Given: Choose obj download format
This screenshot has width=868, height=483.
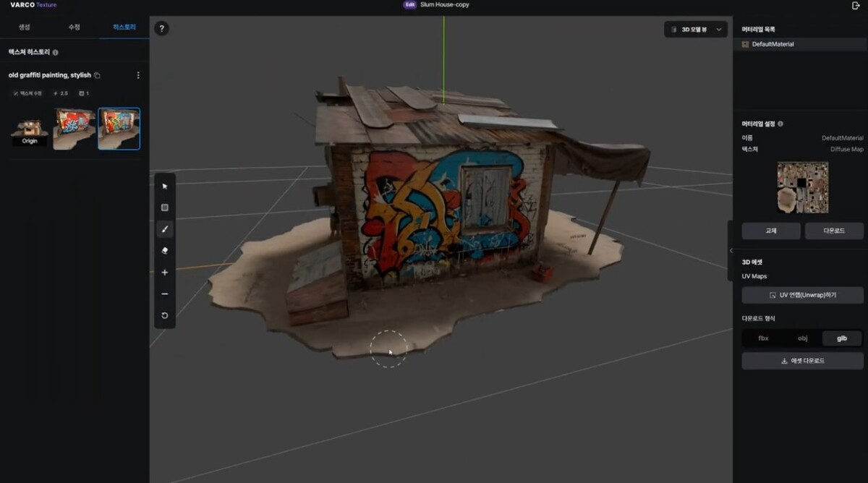Looking at the screenshot, I should point(802,338).
